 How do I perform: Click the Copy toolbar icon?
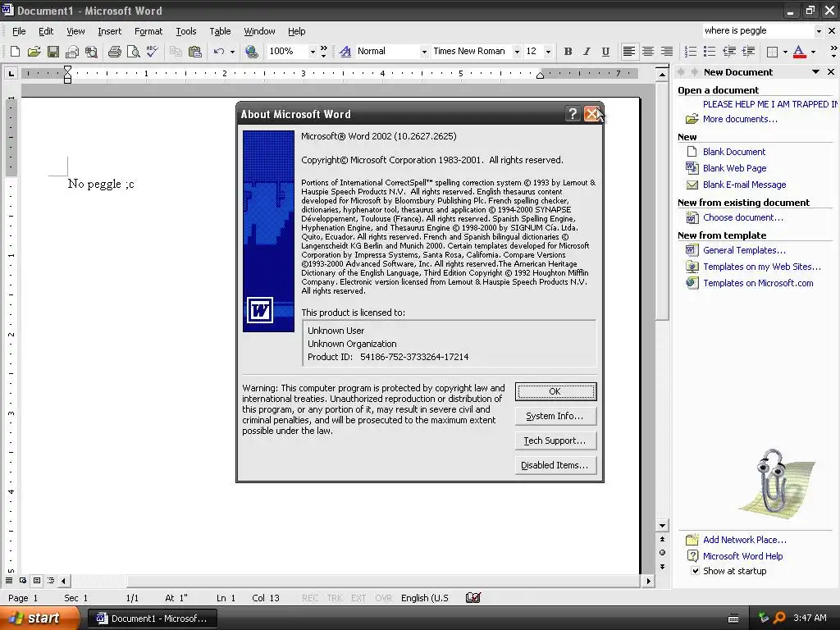tap(176, 52)
